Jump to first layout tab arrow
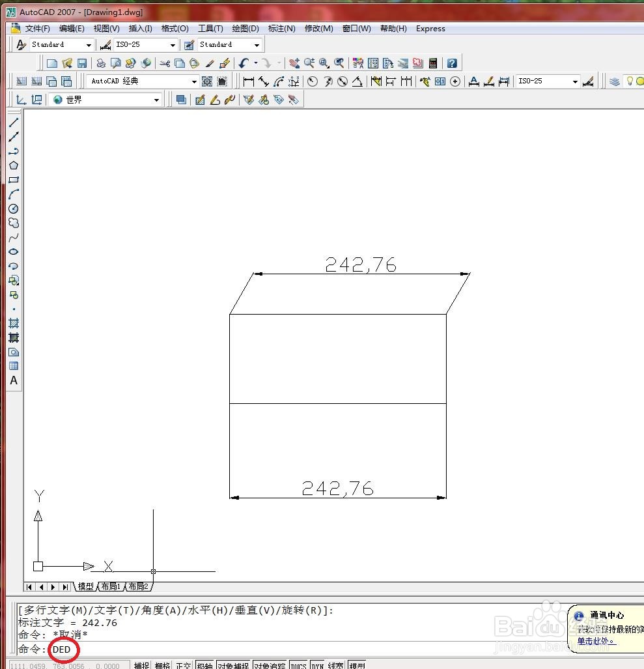 (x=29, y=587)
